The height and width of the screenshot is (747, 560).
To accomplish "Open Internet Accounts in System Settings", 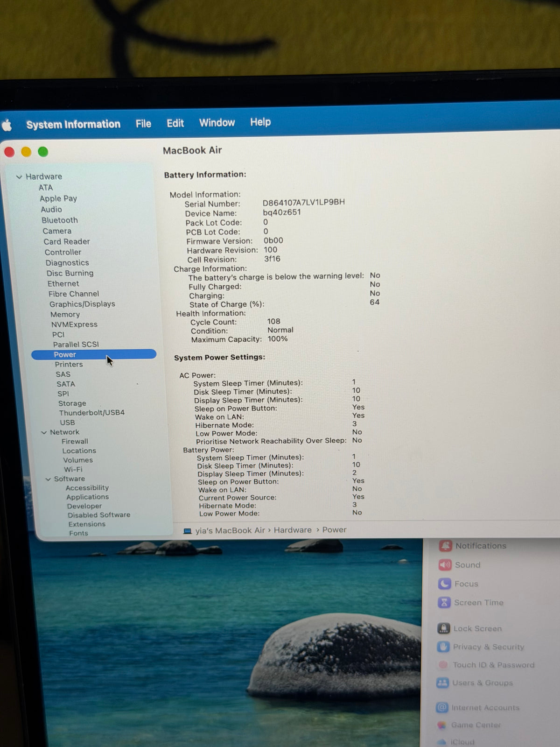I will coord(477,708).
